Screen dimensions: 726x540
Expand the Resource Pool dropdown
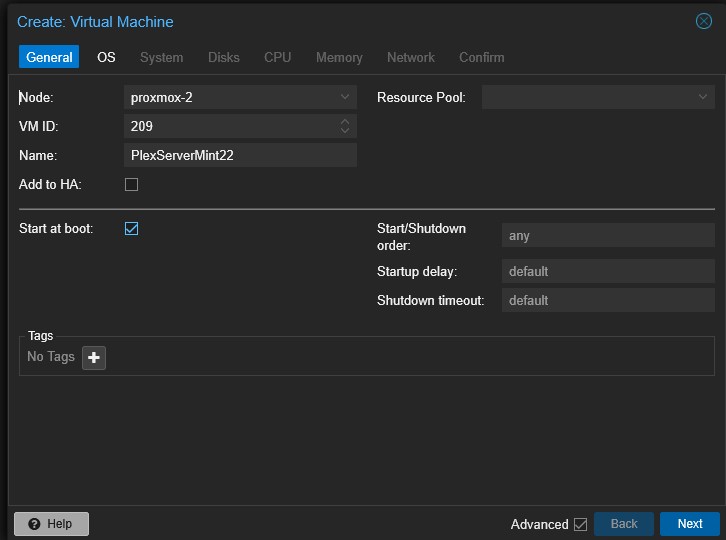(x=702, y=97)
